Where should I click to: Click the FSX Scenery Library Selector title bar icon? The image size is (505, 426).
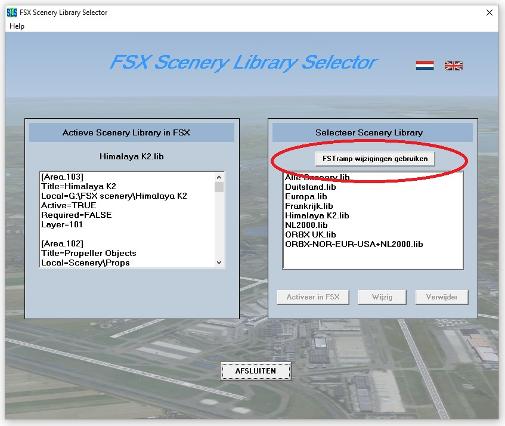12,13
